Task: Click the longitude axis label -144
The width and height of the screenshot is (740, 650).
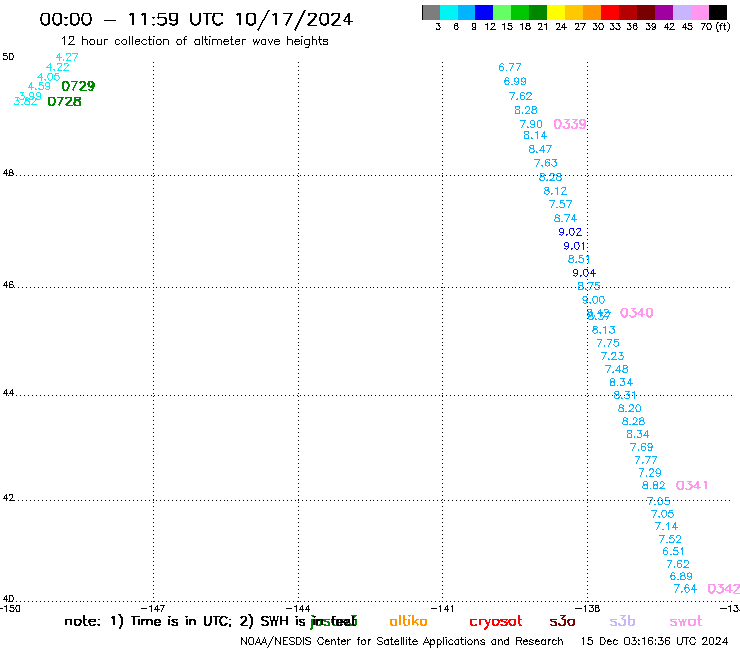Action: coord(298,608)
